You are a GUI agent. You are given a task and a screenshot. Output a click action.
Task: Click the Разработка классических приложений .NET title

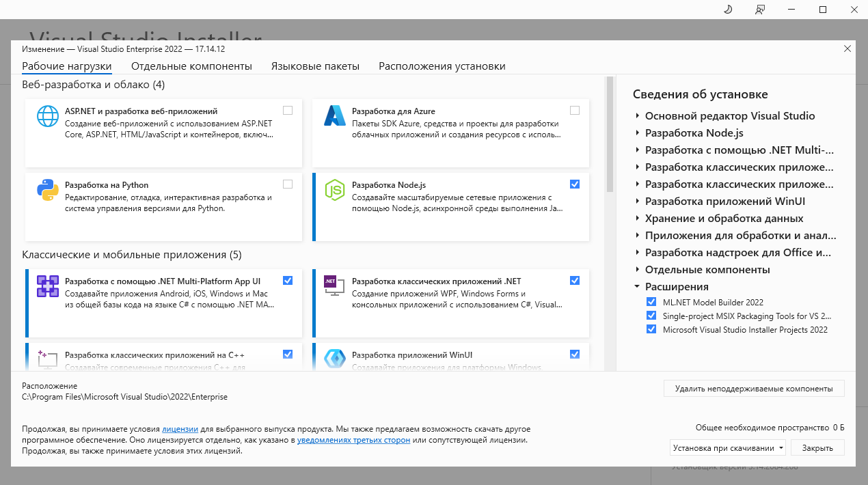tap(437, 281)
